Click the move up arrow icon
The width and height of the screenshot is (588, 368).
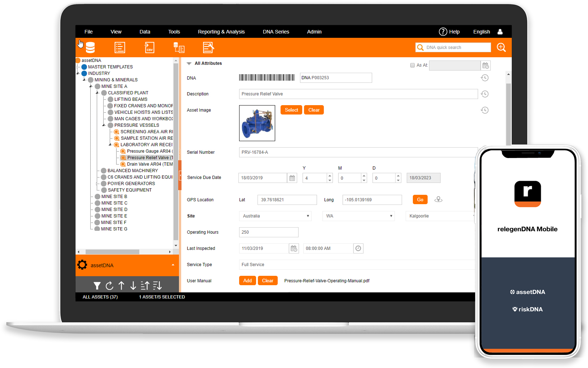(x=121, y=286)
